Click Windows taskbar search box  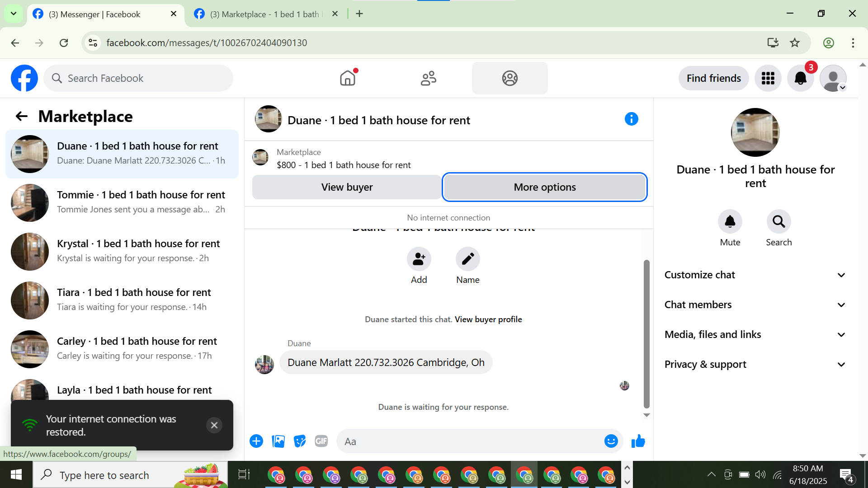coord(130,474)
